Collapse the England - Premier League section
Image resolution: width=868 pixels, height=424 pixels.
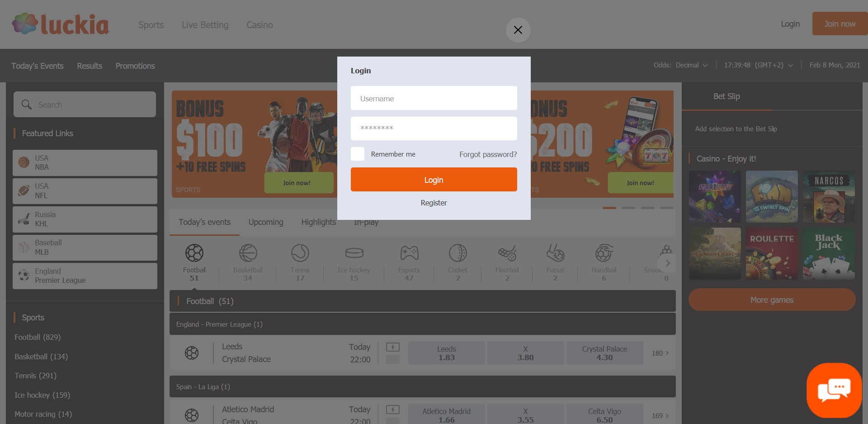tap(423, 324)
